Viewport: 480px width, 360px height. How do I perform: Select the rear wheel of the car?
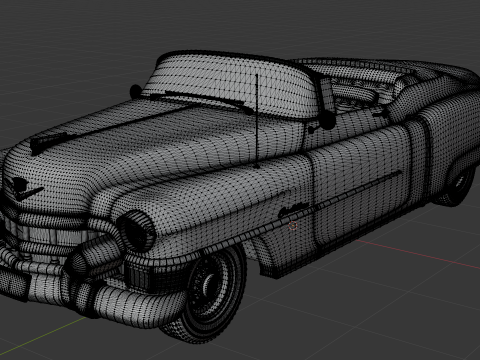(x=458, y=185)
